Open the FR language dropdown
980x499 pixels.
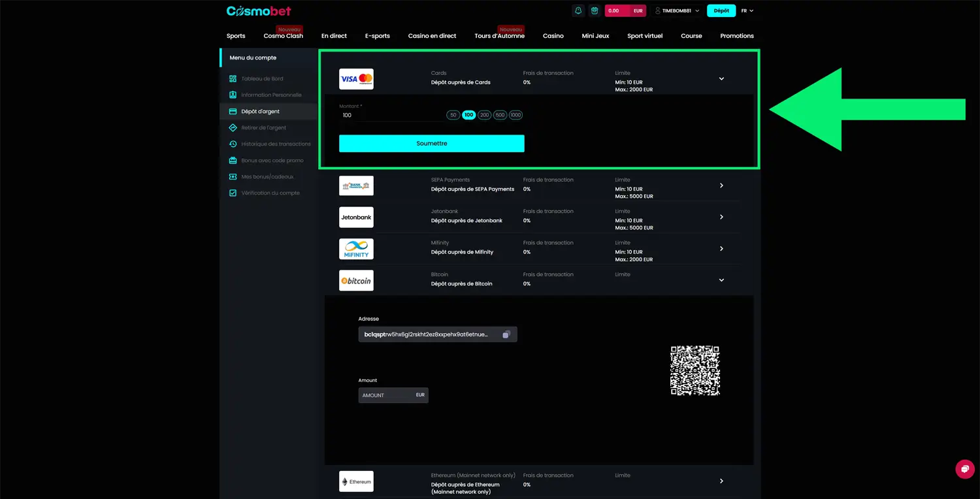747,10
